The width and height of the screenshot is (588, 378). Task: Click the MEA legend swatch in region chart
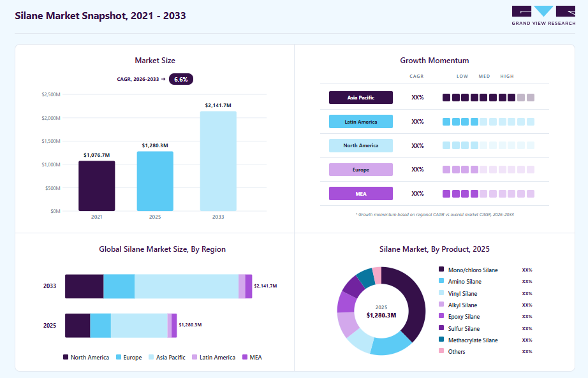coord(245,357)
